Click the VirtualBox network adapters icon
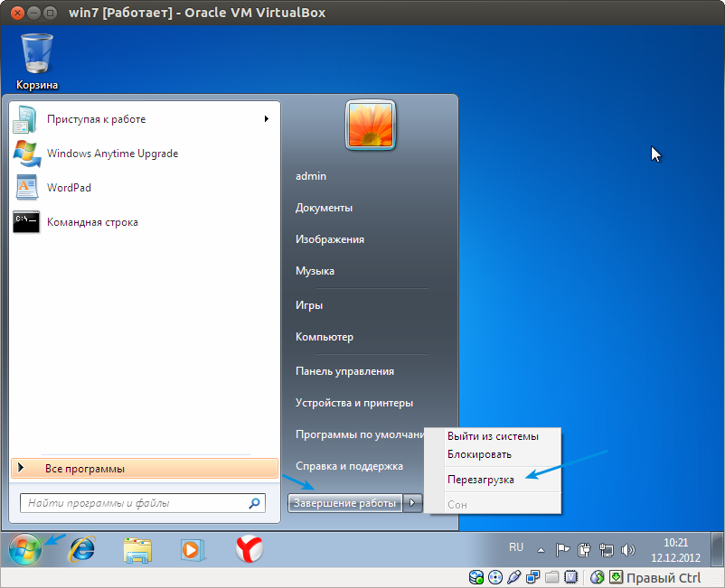 pos(533,577)
